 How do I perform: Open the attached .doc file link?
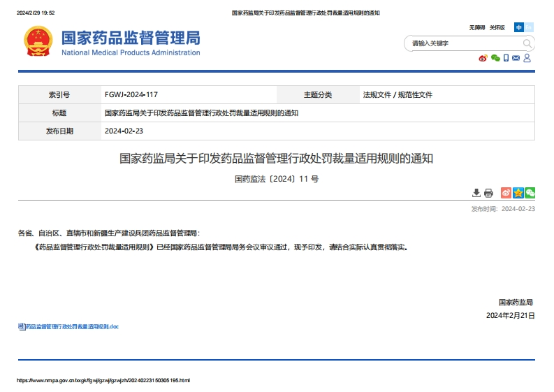click(x=72, y=326)
